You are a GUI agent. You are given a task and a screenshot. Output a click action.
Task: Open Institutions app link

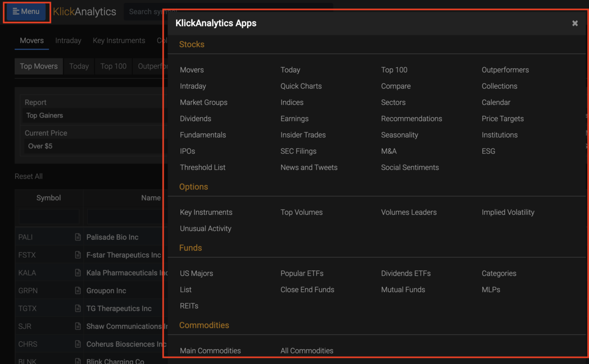[x=499, y=135]
